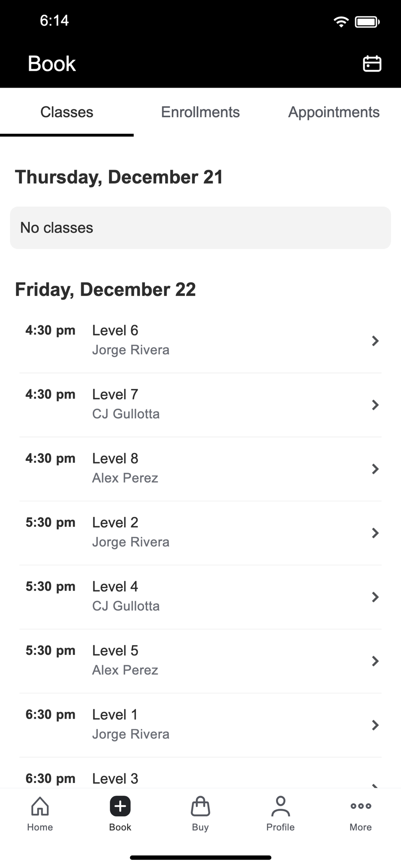The height and width of the screenshot is (868, 401).
Task: Select Level 1 class at 6:30 pm
Action: 200,725
